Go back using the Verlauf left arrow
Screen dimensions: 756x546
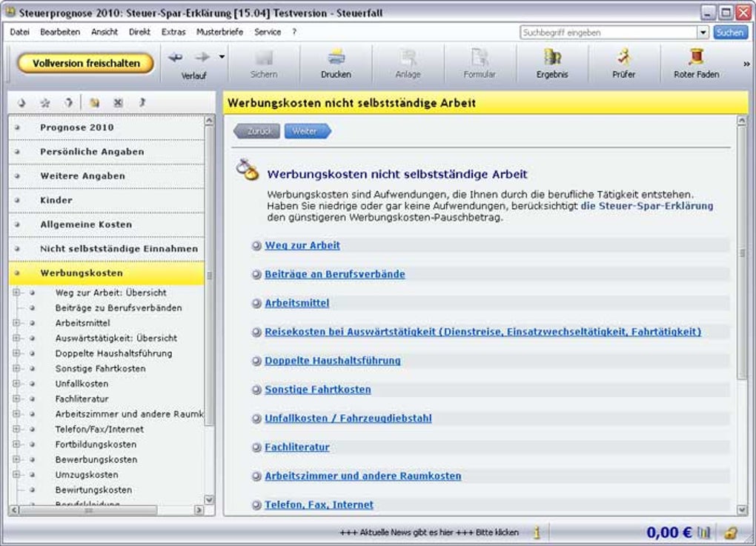(x=176, y=58)
